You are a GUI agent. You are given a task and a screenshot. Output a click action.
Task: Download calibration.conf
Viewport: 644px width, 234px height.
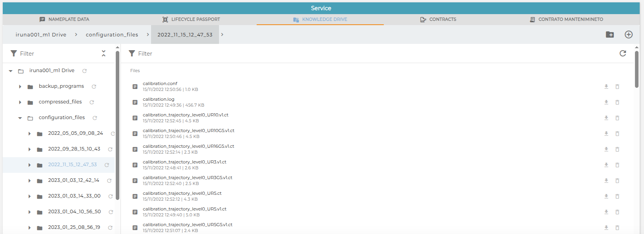[x=606, y=87]
